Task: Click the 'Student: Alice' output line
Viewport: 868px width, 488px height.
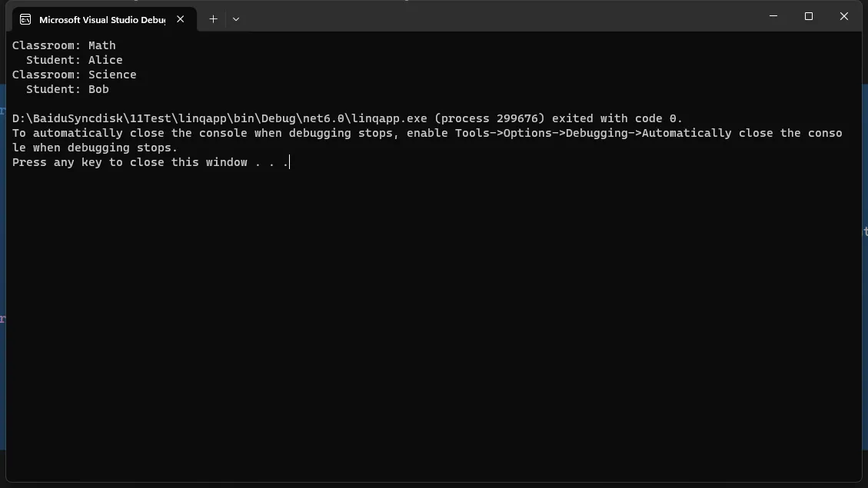Action: coord(74,60)
